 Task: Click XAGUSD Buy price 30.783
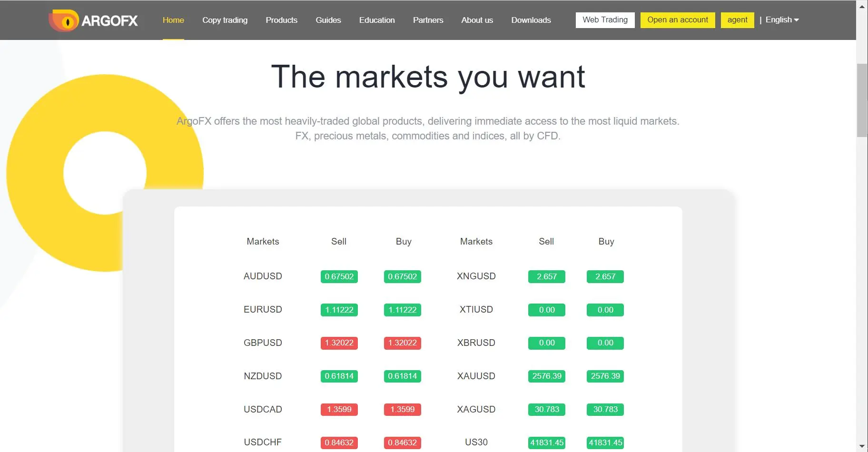[605, 410]
